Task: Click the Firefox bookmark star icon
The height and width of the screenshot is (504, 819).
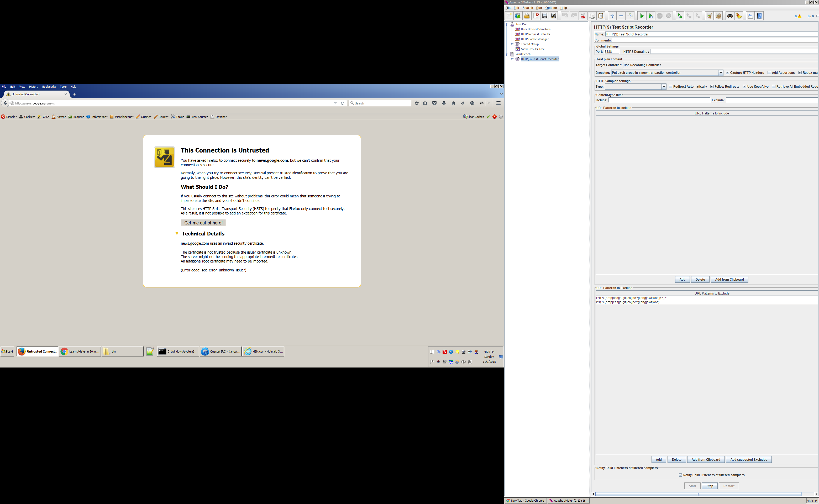Action: (x=417, y=103)
